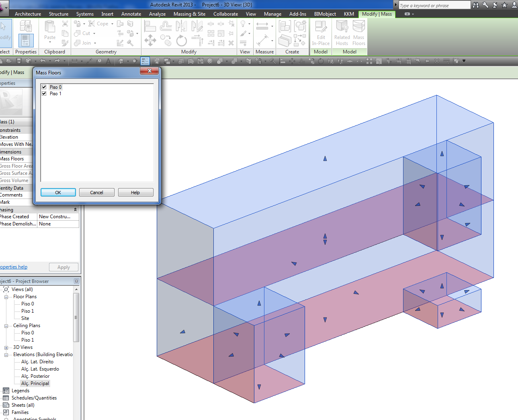Click the star Favorites icon
The image size is (518, 420).
(505, 5)
